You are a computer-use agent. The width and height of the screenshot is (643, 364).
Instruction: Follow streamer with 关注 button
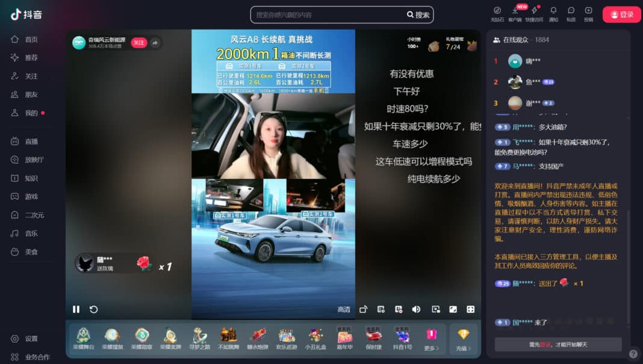point(139,43)
